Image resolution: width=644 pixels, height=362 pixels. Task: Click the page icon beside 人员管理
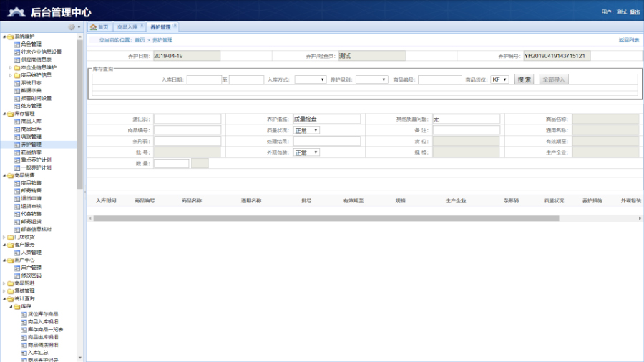pyautogui.click(x=17, y=253)
